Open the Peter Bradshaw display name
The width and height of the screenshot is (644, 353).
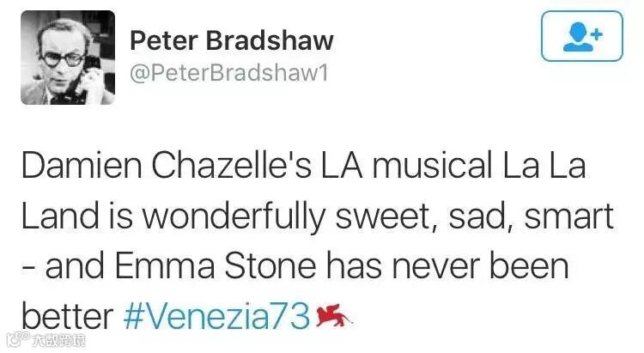point(231,40)
